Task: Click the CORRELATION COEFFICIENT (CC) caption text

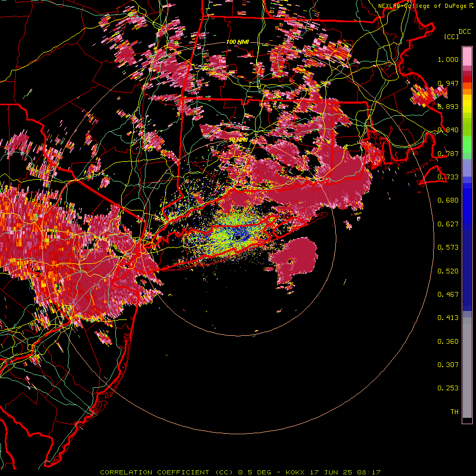Action: 167,472
